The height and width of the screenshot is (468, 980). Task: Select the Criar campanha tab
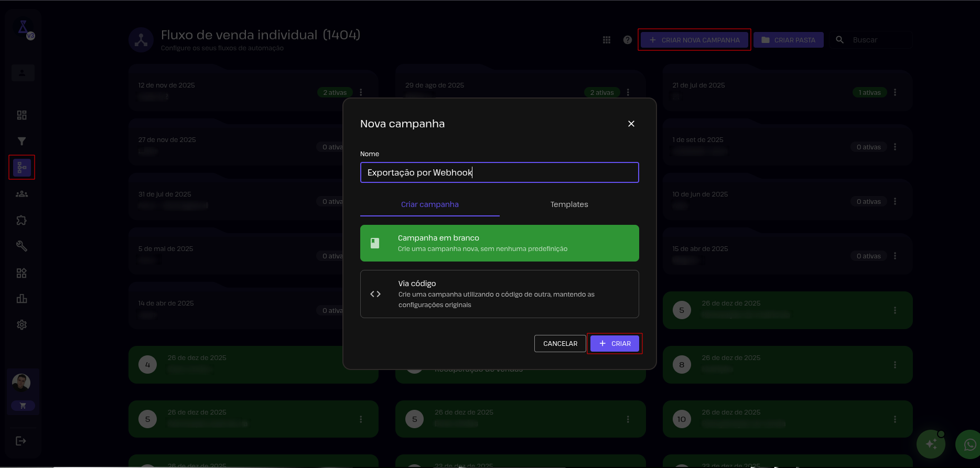[x=429, y=204]
